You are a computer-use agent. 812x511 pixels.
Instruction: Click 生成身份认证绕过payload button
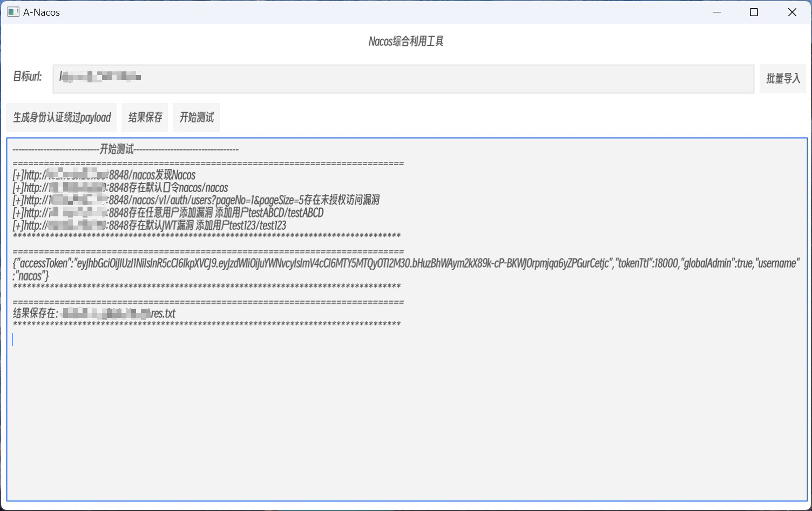[x=62, y=118]
